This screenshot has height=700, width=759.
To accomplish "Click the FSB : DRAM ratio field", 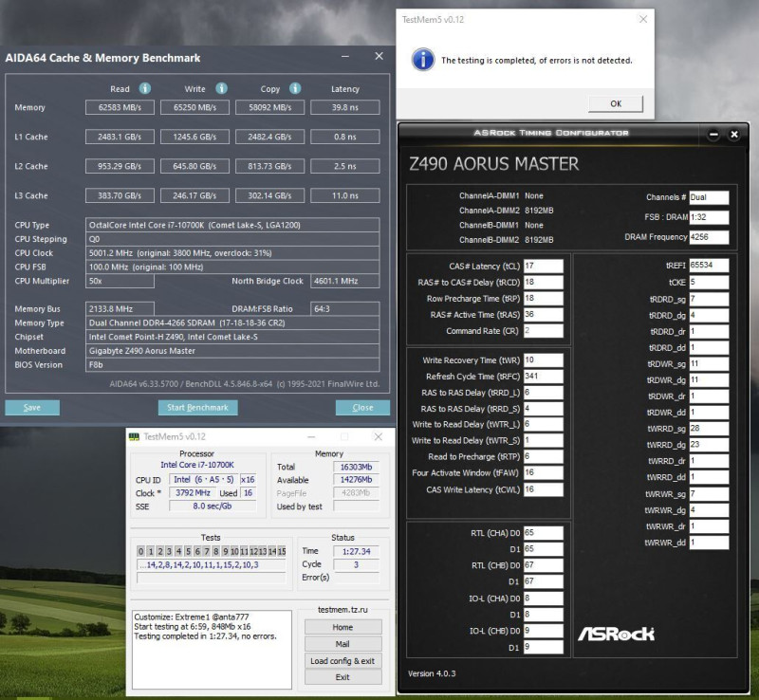I will pos(709,217).
